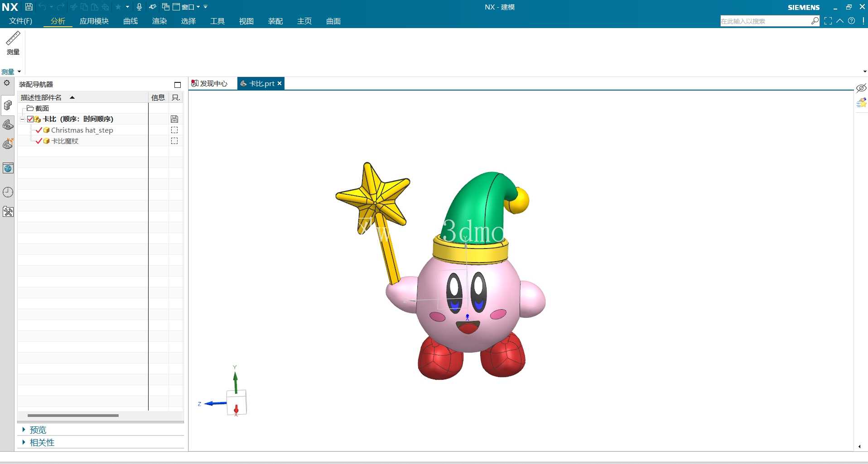The width and height of the screenshot is (868, 464).
Task: Click the dashed square in Christmas hat_step row
Action: coord(174,130)
